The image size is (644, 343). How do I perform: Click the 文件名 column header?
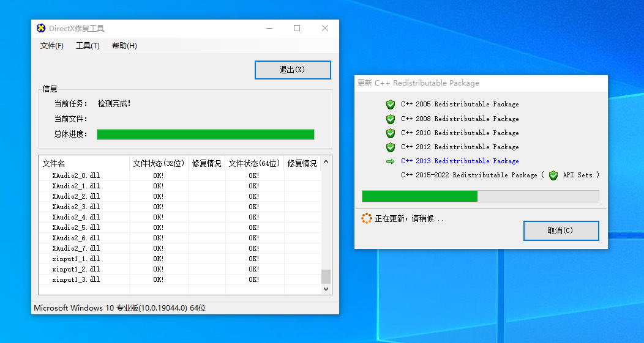click(x=84, y=163)
